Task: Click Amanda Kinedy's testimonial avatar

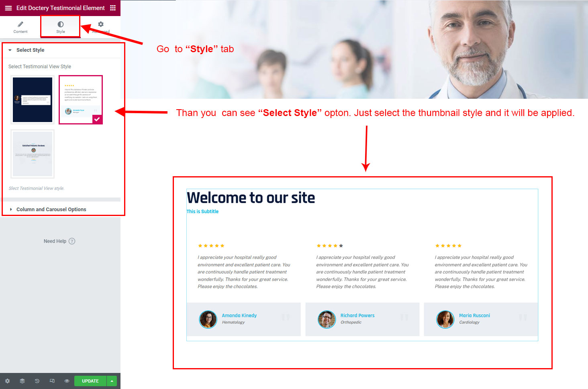Action: pyautogui.click(x=208, y=320)
